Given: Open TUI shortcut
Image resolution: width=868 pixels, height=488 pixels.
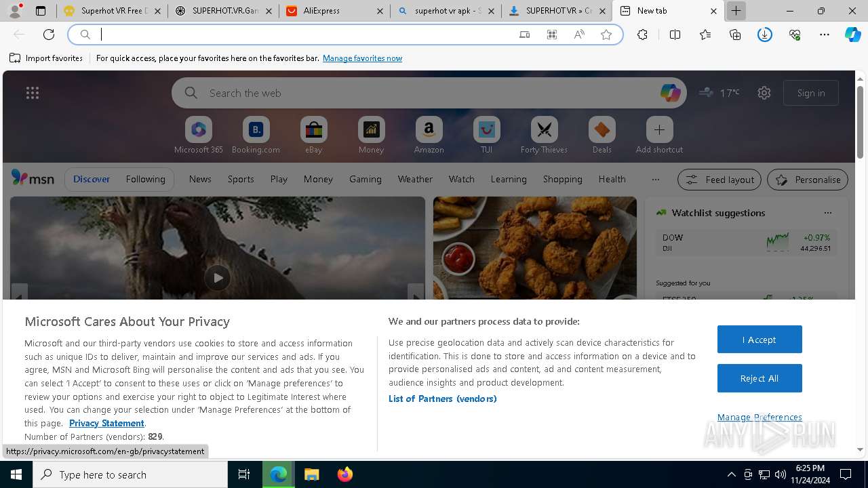Looking at the screenshot, I should point(486,135).
